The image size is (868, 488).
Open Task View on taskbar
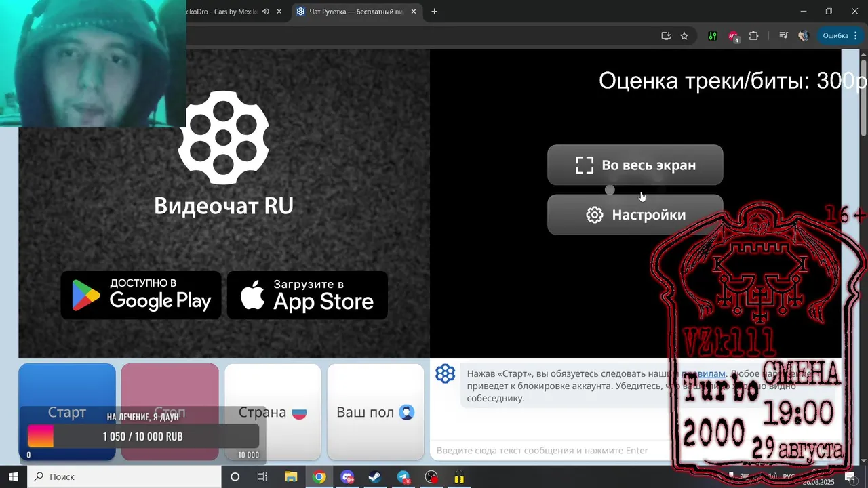tap(262, 477)
